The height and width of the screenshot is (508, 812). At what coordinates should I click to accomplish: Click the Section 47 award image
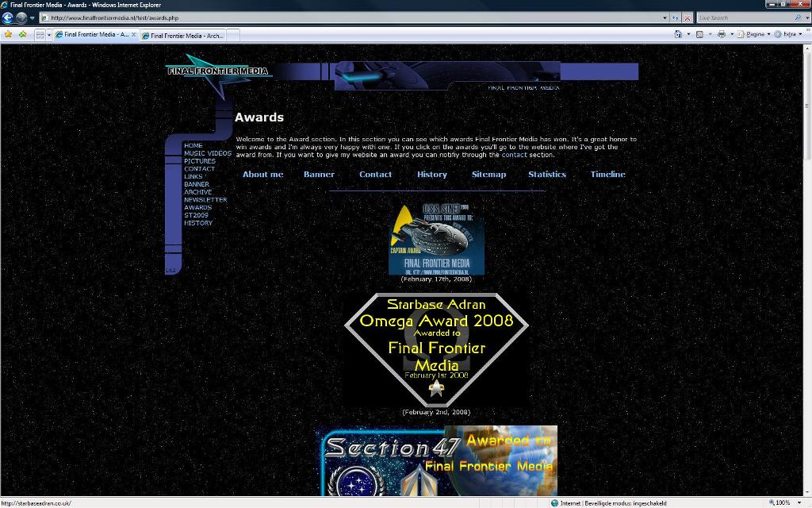[x=437, y=461]
